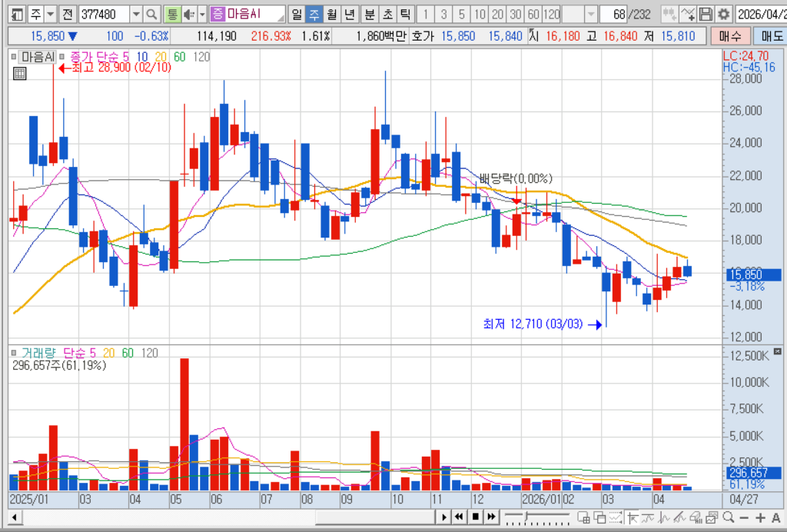
Task: Save chart with floppy disk icon
Action: (706, 14)
